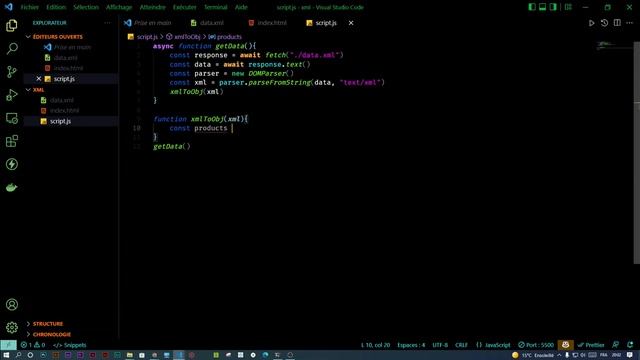640x360 pixels.
Task: Open the Affichage menu
Action: point(119,7)
